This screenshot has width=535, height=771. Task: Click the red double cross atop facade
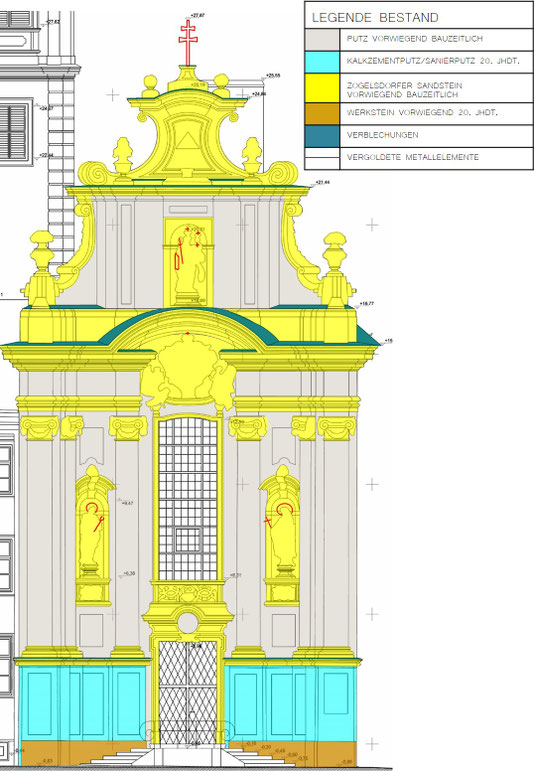pyautogui.click(x=188, y=43)
